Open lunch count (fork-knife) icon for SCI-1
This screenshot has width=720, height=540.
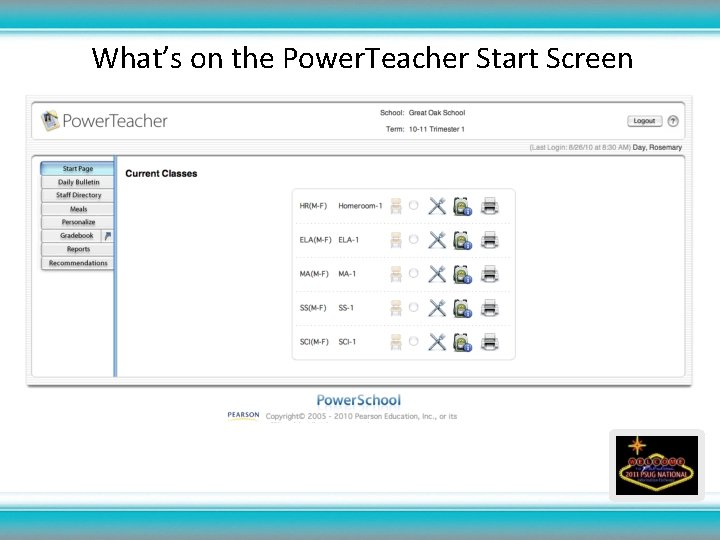[437, 342]
